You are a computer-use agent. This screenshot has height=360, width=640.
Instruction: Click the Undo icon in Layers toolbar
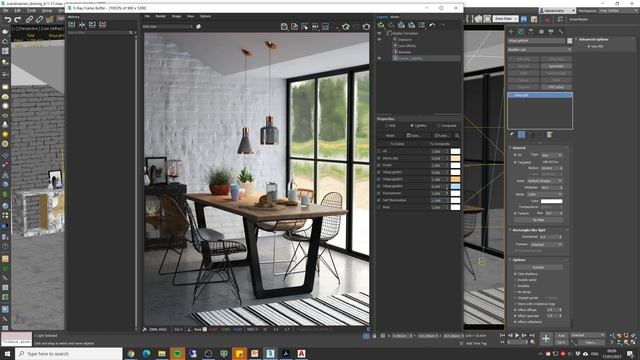[x=432, y=25]
